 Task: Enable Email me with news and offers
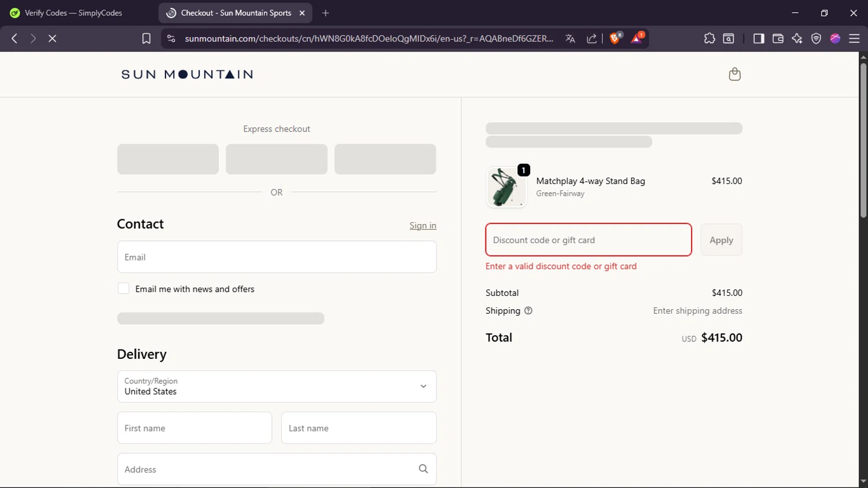(123, 288)
